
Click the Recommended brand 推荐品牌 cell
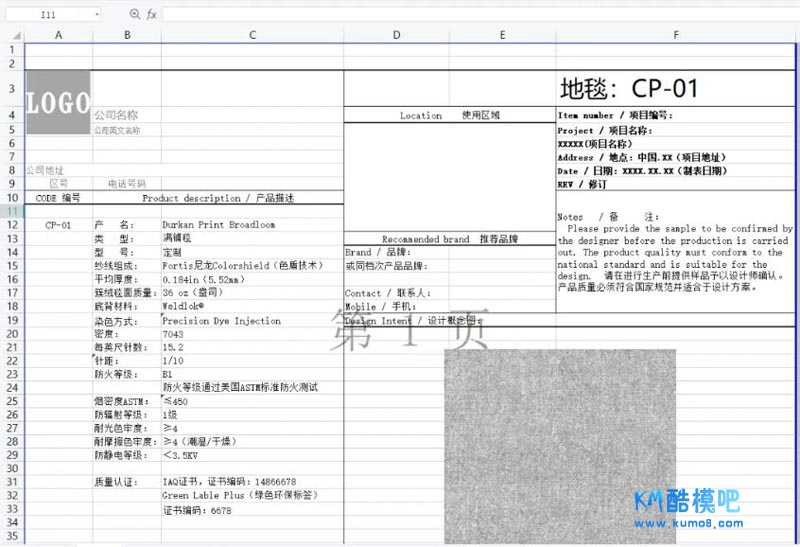(x=449, y=240)
